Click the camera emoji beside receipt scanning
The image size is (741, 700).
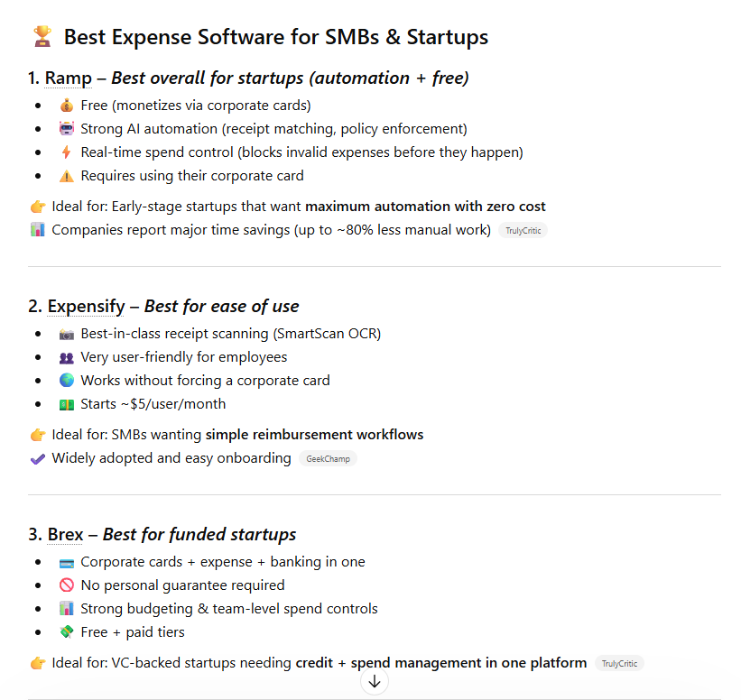point(66,334)
